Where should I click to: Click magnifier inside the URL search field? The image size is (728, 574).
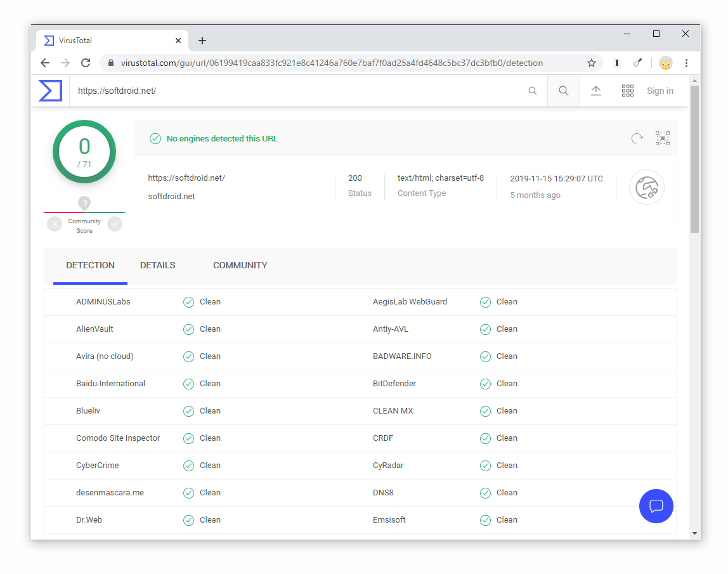click(x=533, y=91)
